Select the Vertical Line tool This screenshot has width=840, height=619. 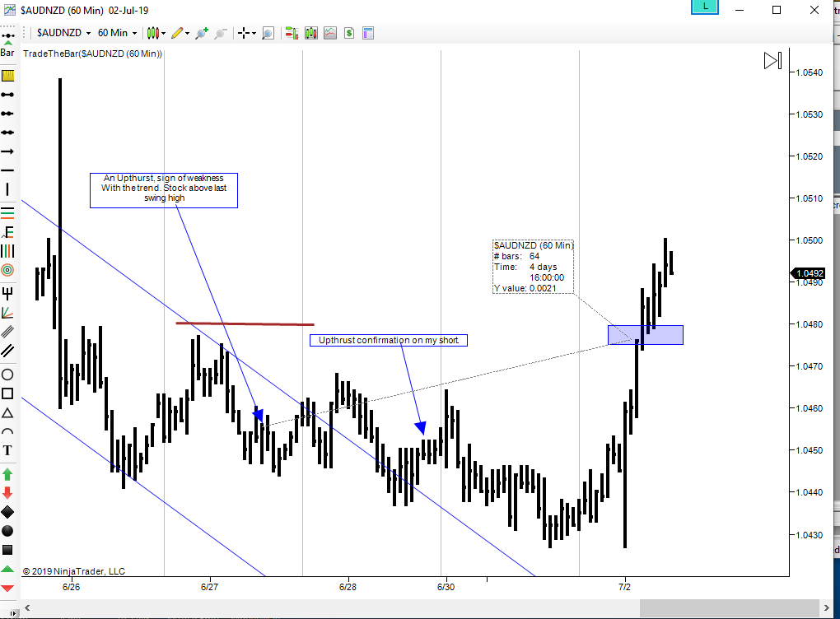coord(7,189)
